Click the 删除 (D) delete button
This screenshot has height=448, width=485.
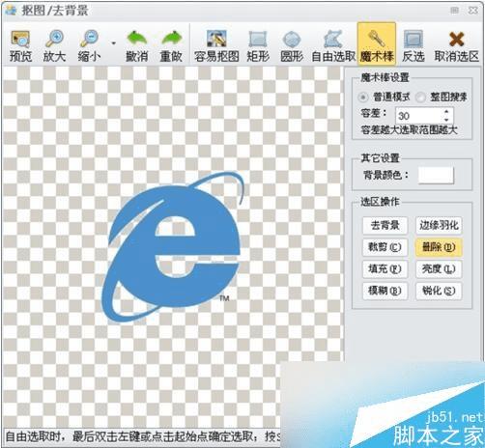coord(439,247)
